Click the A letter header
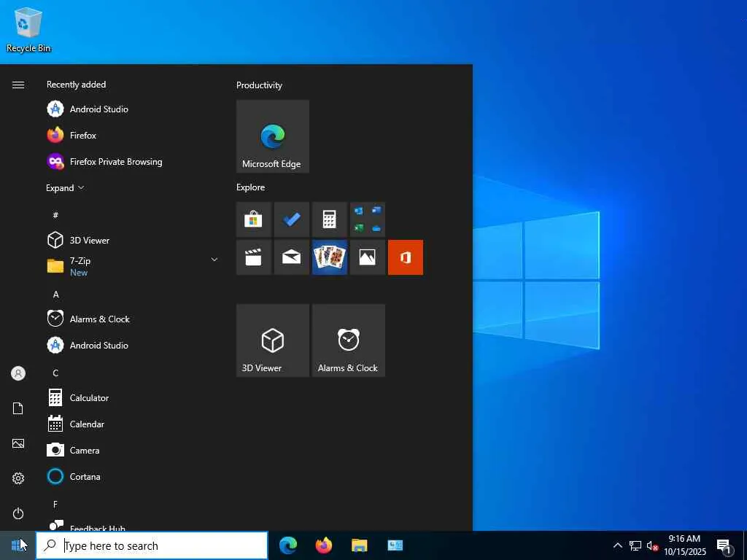Image resolution: width=747 pixels, height=560 pixels. pyautogui.click(x=55, y=295)
